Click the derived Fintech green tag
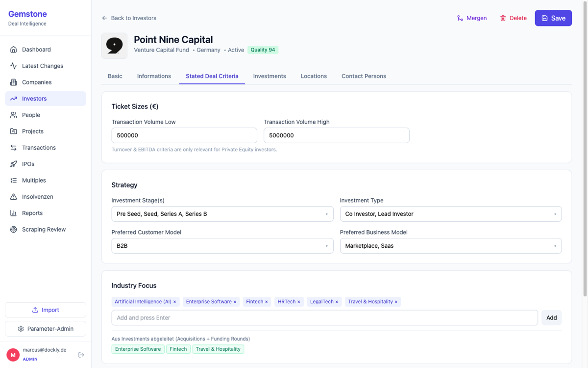Image resolution: width=588 pixels, height=368 pixels. click(x=178, y=349)
